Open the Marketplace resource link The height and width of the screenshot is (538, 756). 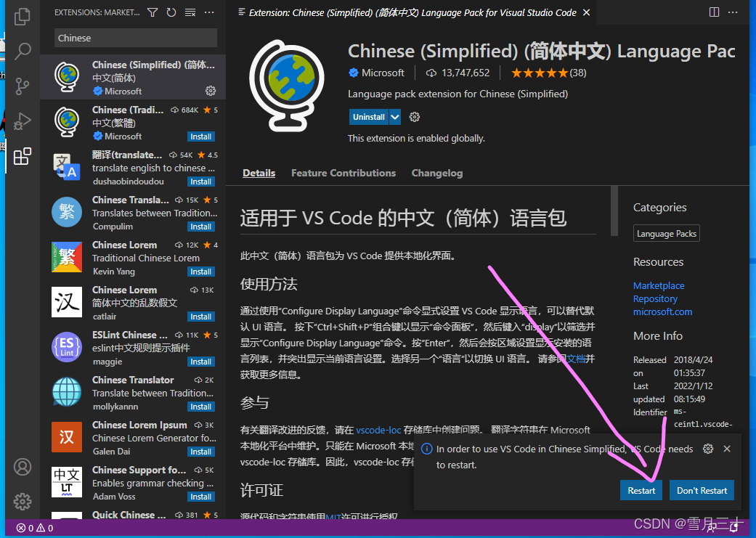coord(659,285)
